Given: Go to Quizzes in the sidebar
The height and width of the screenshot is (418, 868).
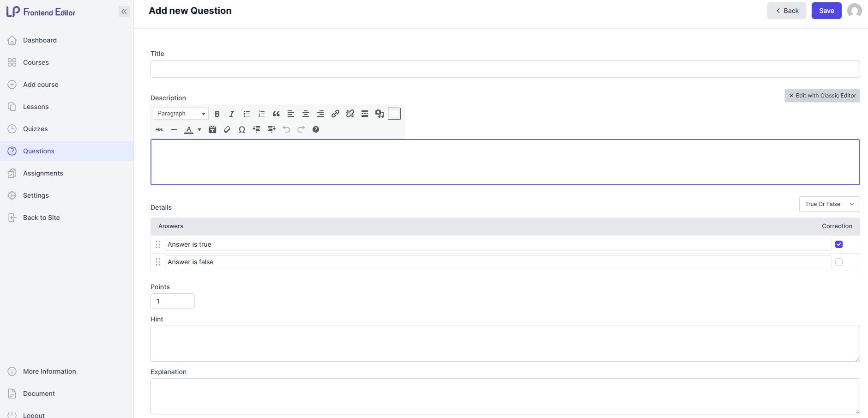Looking at the screenshot, I should 36,129.
